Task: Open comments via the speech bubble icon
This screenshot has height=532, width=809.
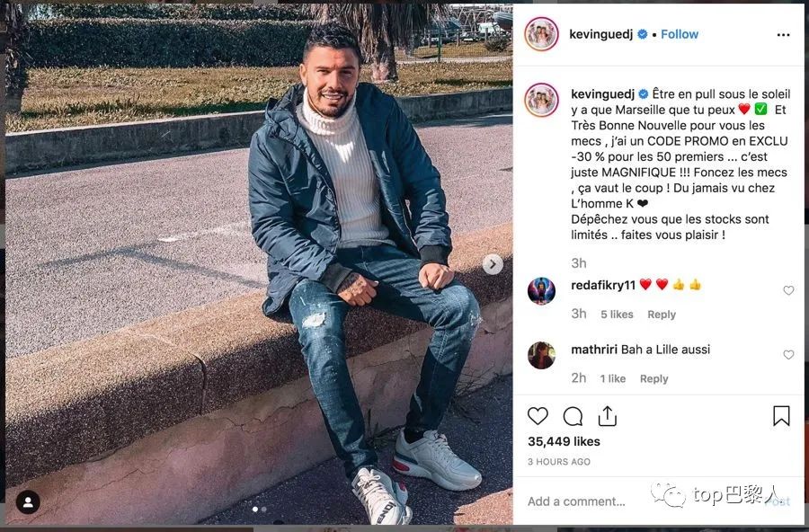Action: pyautogui.click(x=573, y=416)
